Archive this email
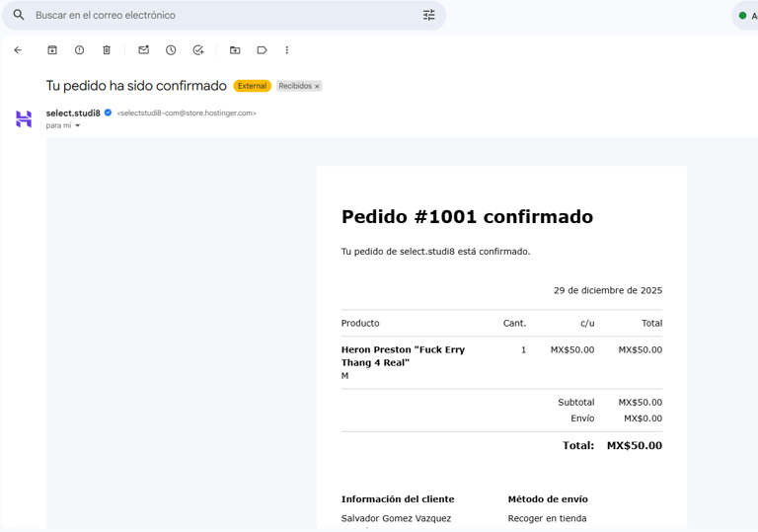The height and width of the screenshot is (532, 758). coord(52,49)
